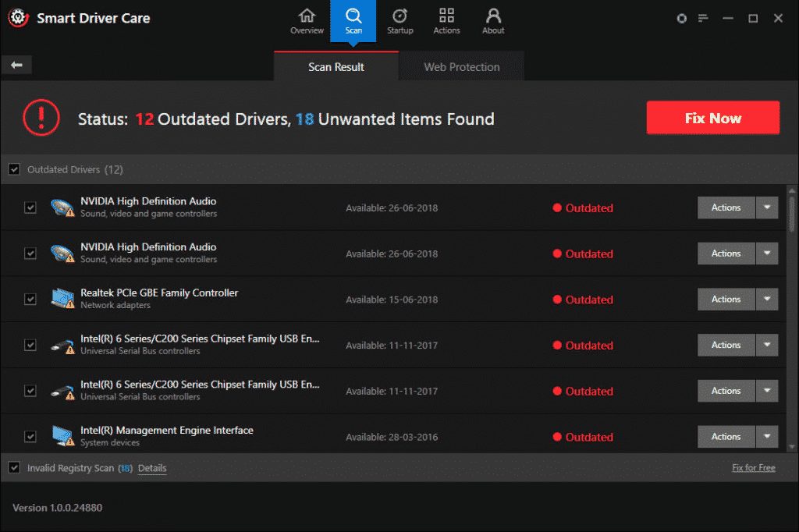799x532 pixels.
Task: Select Realtek PCIe GBE Family Controller name
Action: click(159, 293)
